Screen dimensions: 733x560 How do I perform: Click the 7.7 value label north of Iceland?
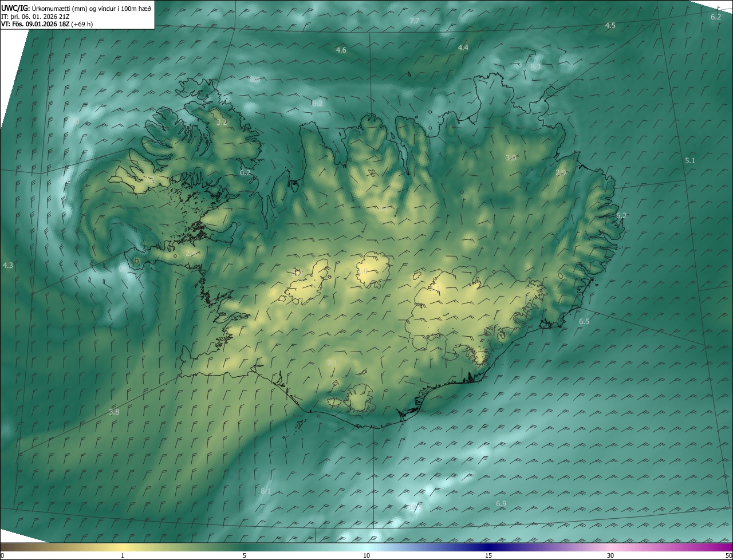coord(415,21)
